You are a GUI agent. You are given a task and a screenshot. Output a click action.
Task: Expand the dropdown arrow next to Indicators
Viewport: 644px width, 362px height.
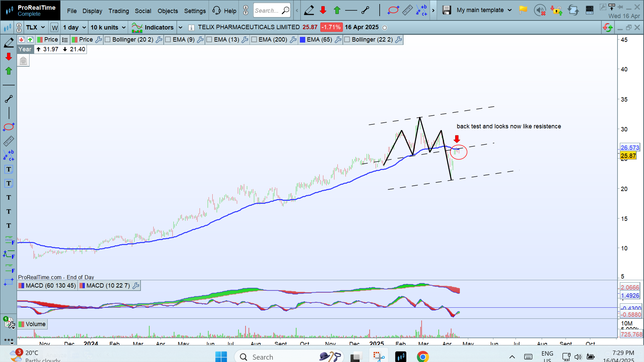click(x=180, y=27)
